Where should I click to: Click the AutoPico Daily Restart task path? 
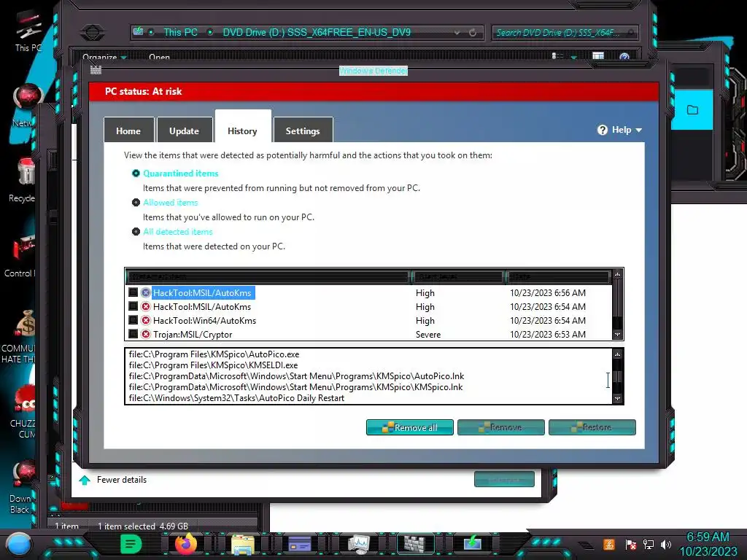(236, 398)
